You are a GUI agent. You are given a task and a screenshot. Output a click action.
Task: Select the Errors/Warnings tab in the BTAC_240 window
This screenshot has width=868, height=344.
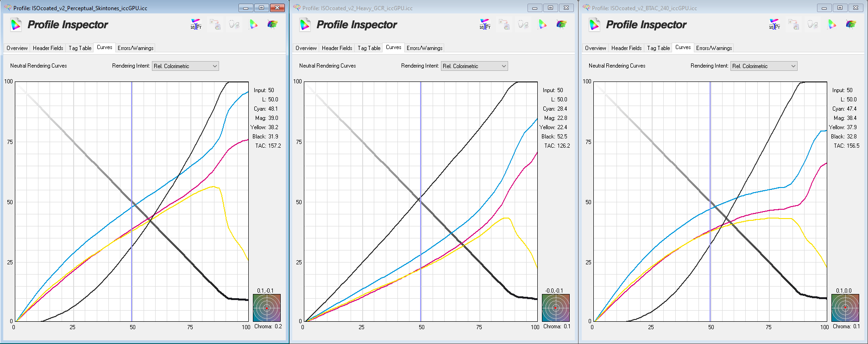tap(714, 48)
